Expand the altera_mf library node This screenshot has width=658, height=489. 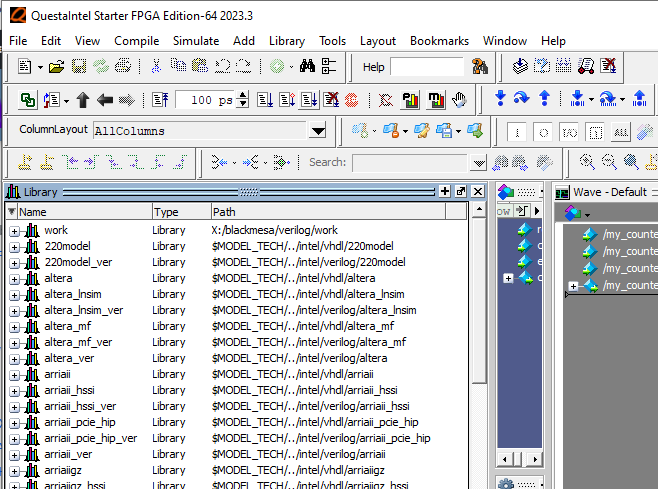(x=14, y=327)
